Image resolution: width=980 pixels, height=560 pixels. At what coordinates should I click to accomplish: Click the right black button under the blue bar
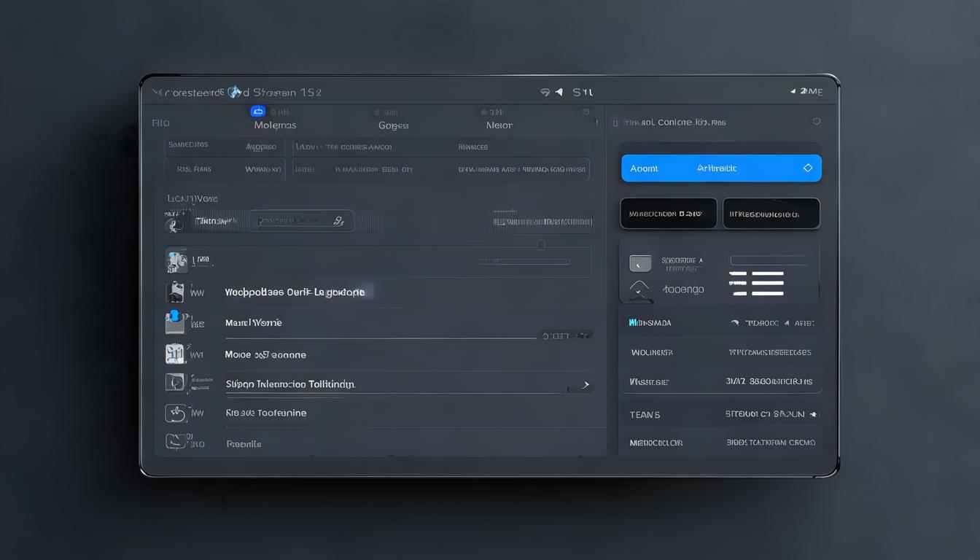point(771,214)
